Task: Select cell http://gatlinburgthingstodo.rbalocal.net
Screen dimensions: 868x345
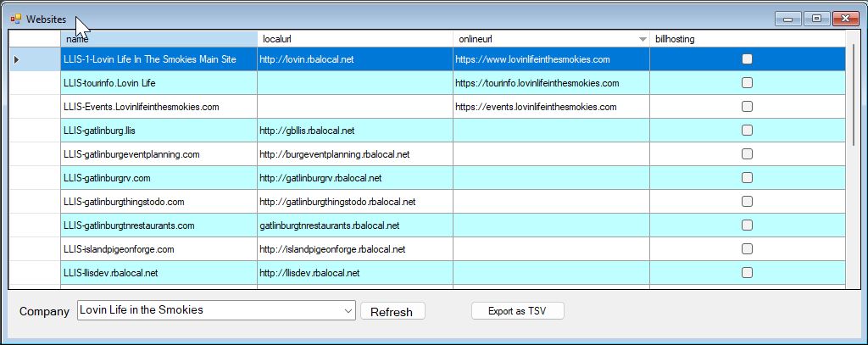Action: (355, 202)
